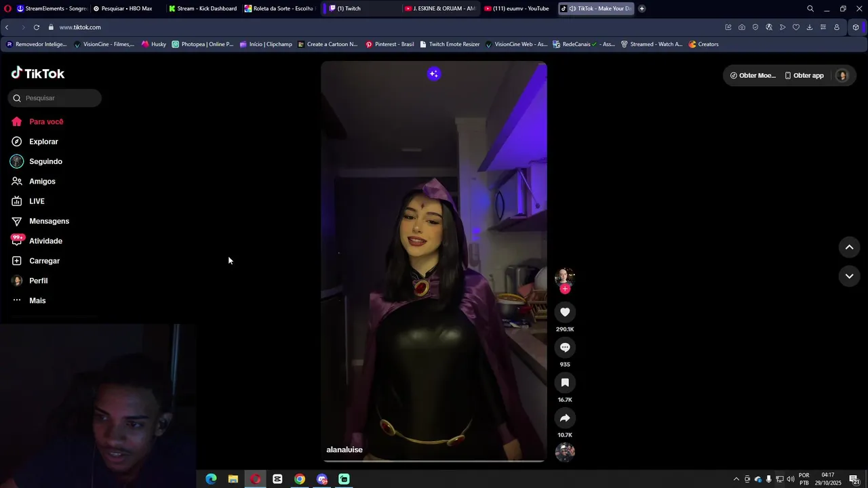Go to next video with down chevron
This screenshot has width=868, height=488.
point(849,276)
